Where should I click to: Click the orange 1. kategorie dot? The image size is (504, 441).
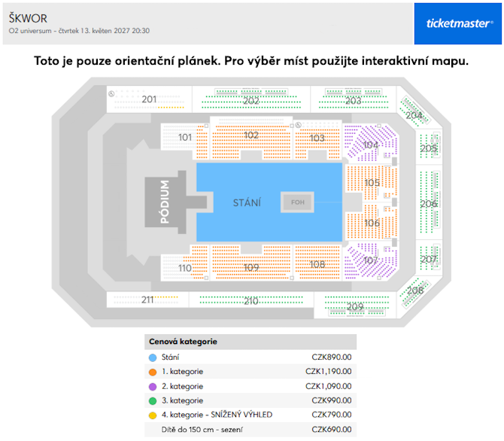[x=153, y=372]
